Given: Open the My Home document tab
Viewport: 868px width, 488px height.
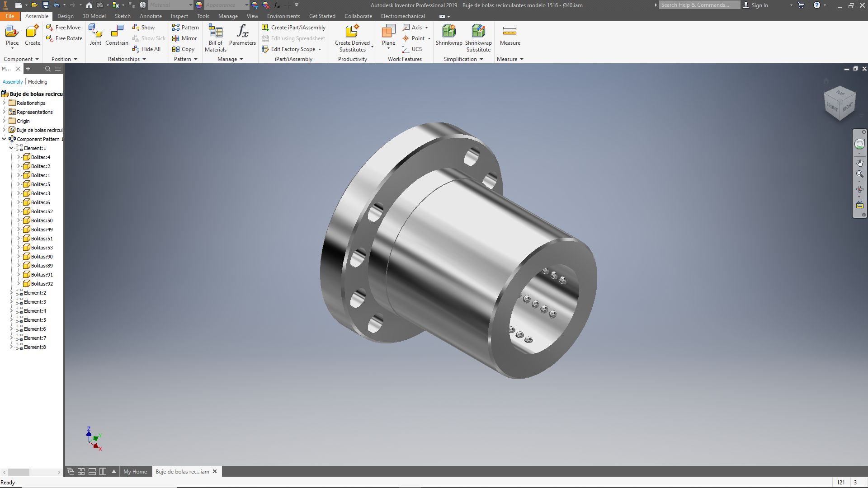Looking at the screenshot, I should click(135, 471).
